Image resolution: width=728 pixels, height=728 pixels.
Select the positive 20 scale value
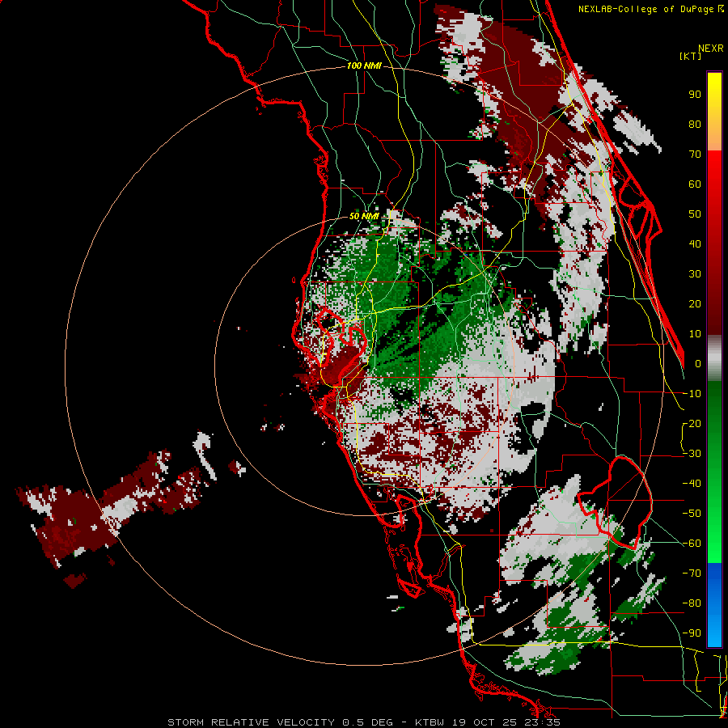(695, 303)
